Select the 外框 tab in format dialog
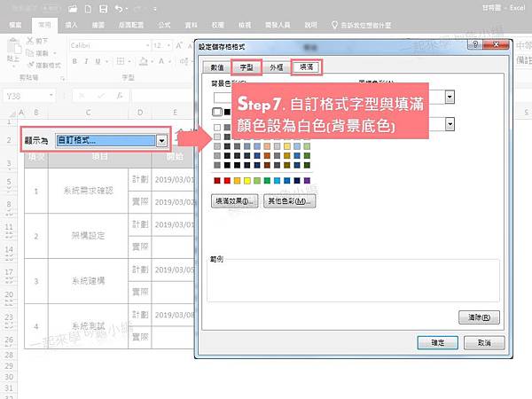This screenshot has height=399, width=532. tap(276, 67)
